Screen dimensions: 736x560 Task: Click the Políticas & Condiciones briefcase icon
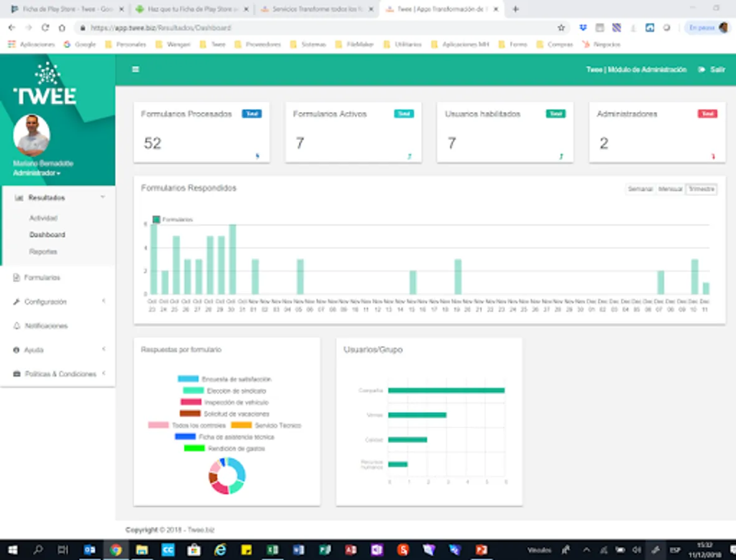(17, 374)
